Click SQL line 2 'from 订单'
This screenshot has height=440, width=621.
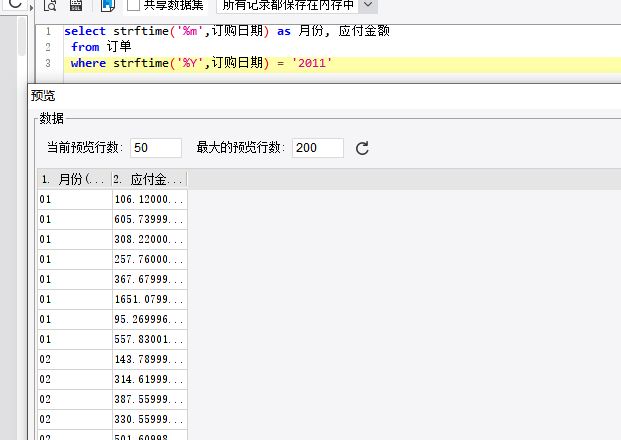pos(101,47)
